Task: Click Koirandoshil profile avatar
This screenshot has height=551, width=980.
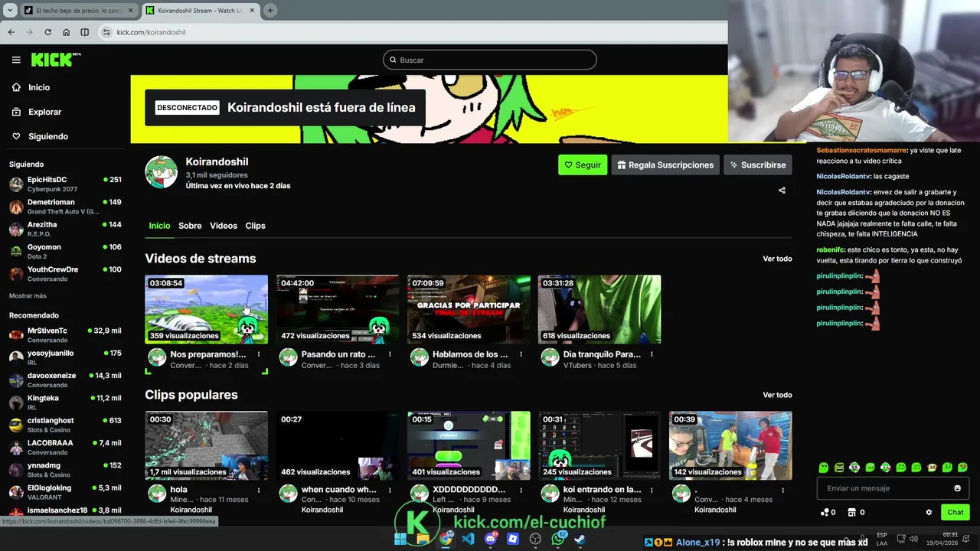Action: pyautogui.click(x=162, y=172)
